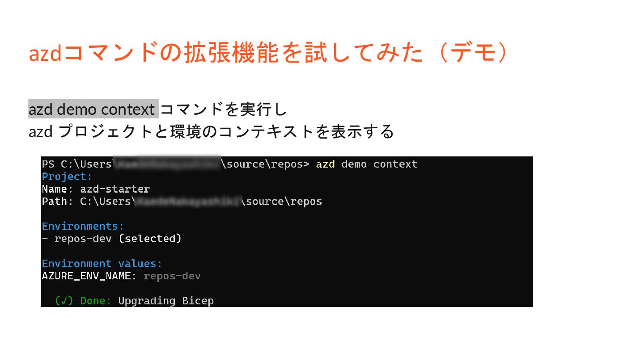Click the slide title about azd extensions
The image size is (644, 362).
[269, 53]
